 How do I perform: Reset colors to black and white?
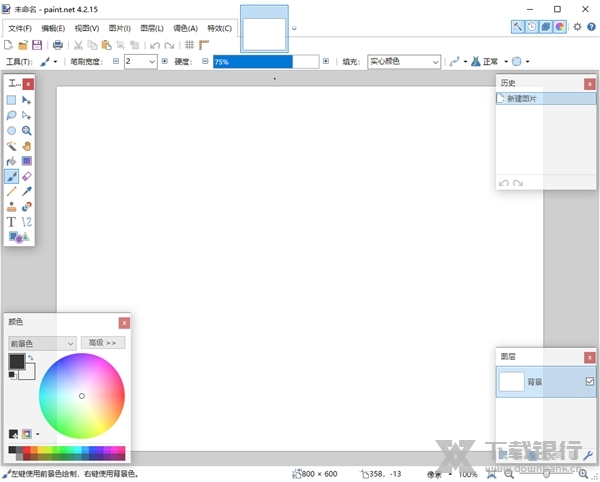12,376
